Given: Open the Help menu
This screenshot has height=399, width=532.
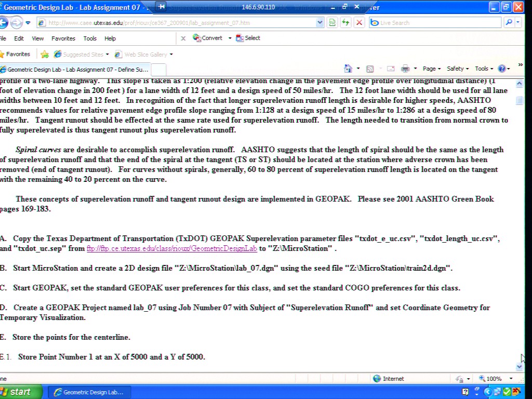Looking at the screenshot, I should (110, 38).
